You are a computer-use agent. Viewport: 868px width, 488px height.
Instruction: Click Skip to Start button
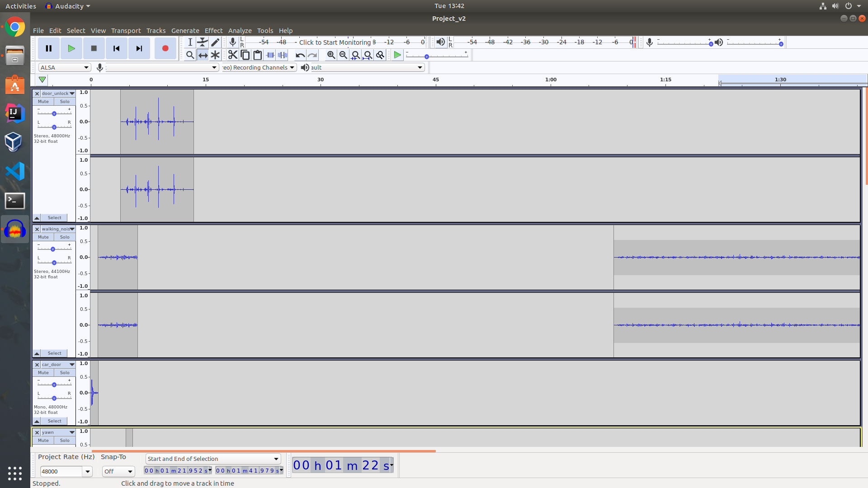point(116,48)
